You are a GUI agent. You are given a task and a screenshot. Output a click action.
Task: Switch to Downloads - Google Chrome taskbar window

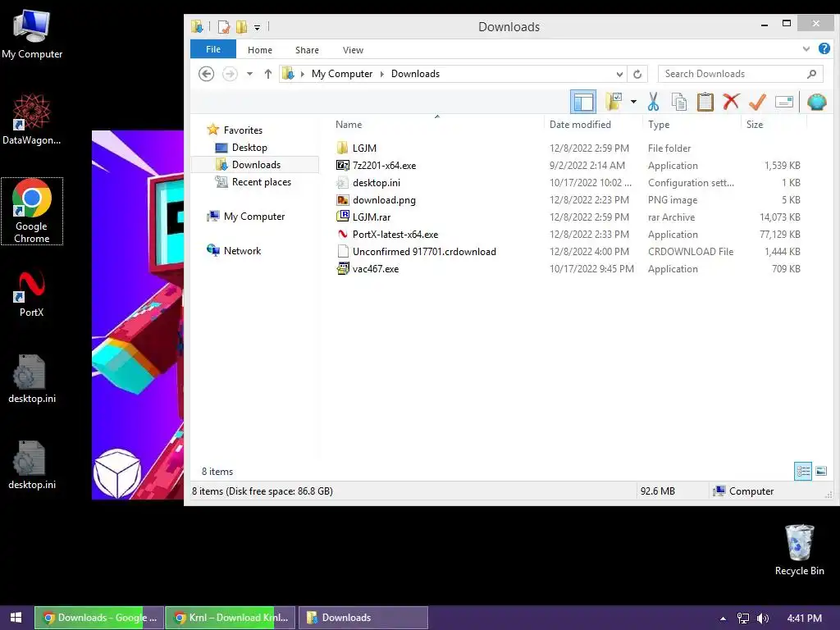tap(99, 618)
